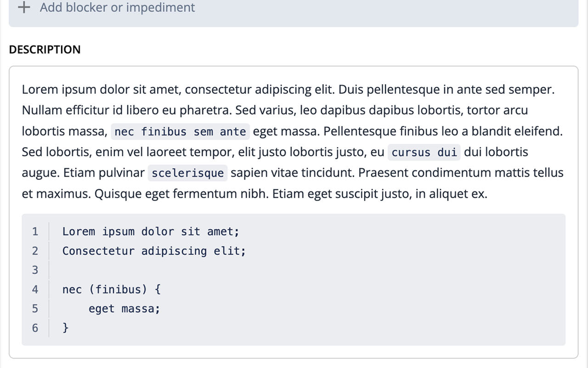Click line number 5 in code block
This screenshot has height=368, width=588.
click(35, 309)
